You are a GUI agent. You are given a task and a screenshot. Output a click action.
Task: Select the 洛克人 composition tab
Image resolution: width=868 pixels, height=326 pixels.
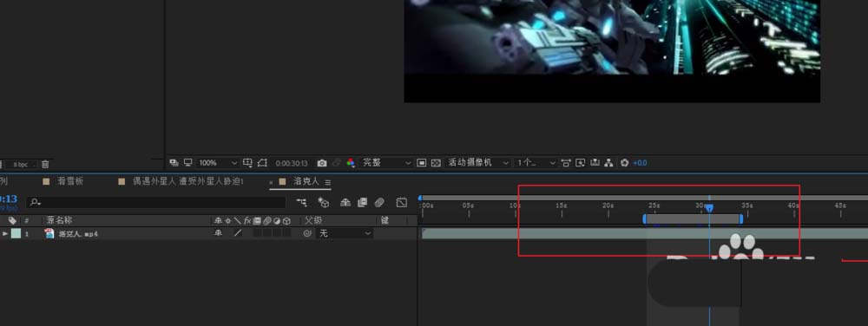tap(306, 181)
